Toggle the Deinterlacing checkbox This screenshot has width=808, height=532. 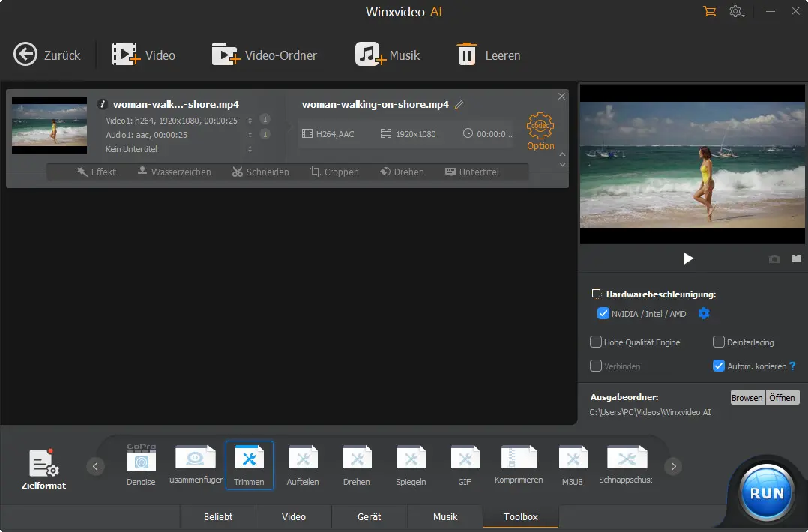click(x=719, y=342)
